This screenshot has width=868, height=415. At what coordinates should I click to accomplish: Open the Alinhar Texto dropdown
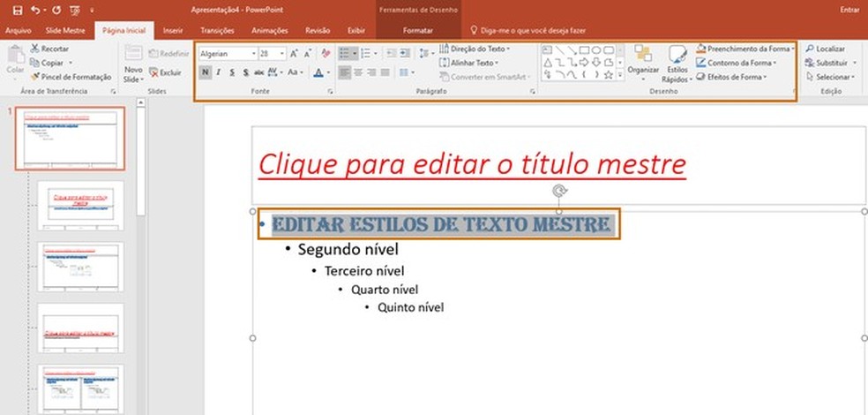469,63
